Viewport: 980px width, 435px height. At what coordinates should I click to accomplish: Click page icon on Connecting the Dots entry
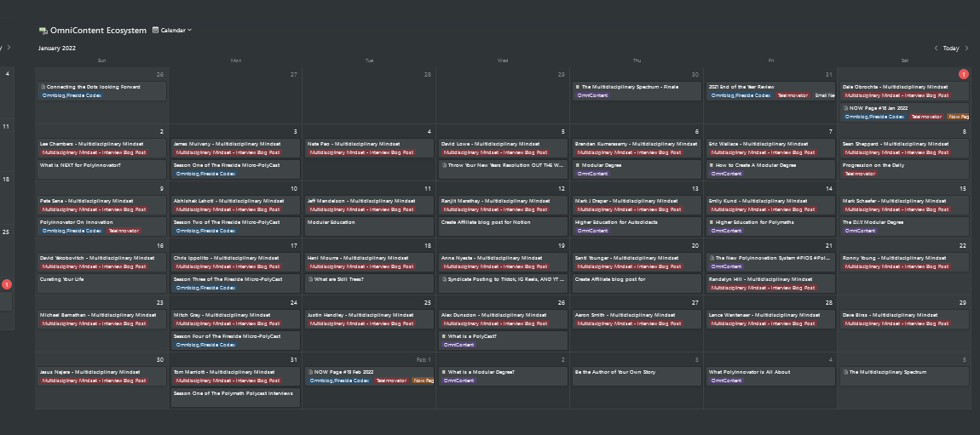click(x=43, y=87)
